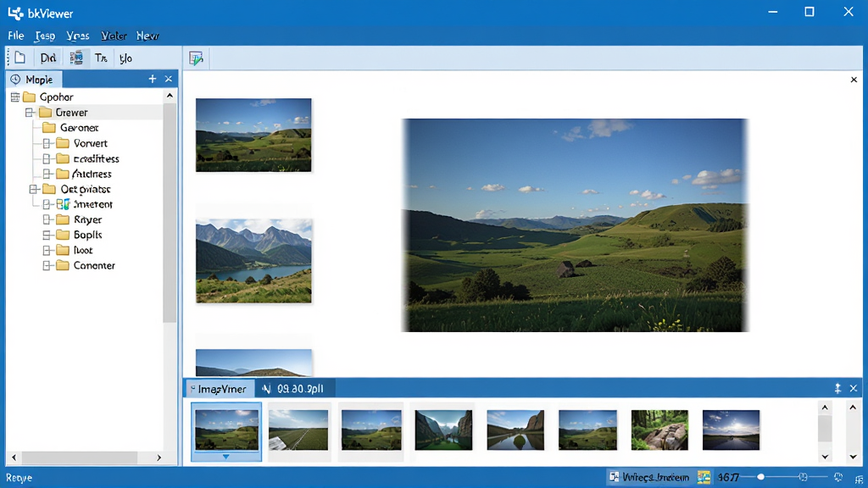The height and width of the screenshot is (488, 868).
Task: Click the colorful icon beside Smretent
Action: [x=63, y=204]
